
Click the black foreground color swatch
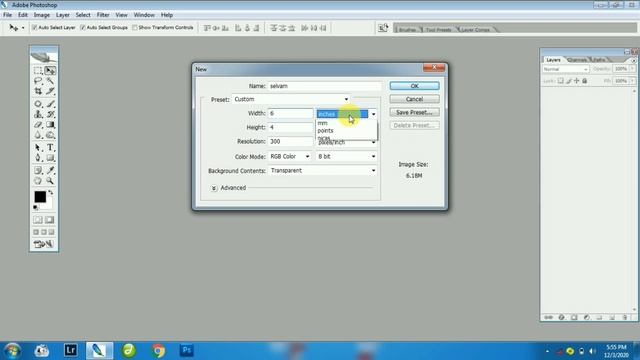coord(40,196)
